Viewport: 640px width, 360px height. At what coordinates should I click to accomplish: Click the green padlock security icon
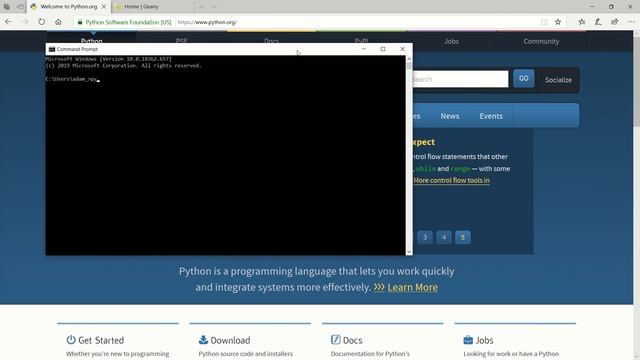tap(80, 22)
